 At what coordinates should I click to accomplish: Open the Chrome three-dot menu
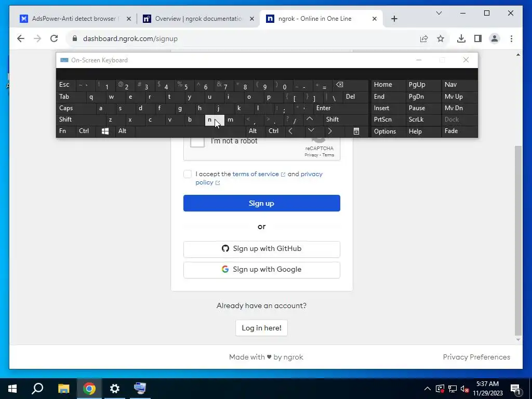[x=511, y=38]
